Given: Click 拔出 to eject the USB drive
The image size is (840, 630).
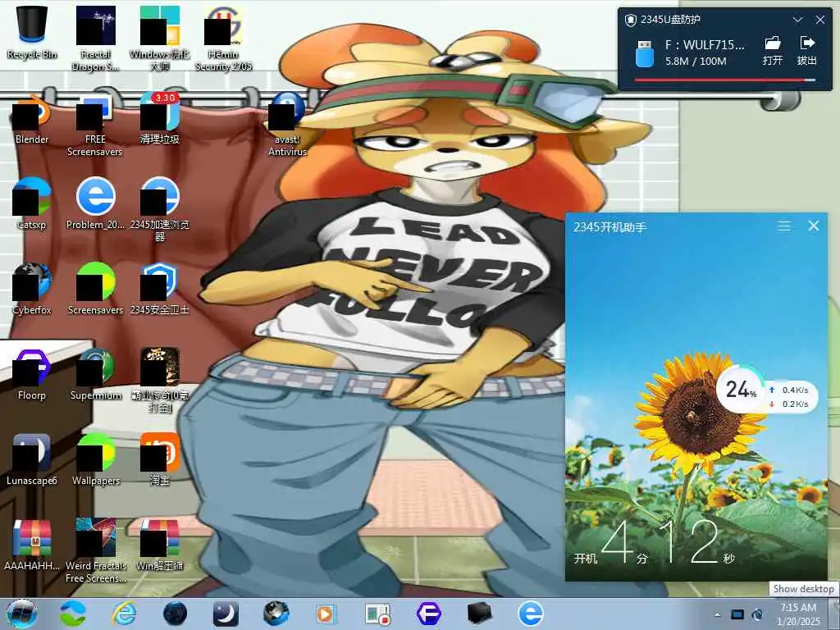Looking at the screenshot, I should pyautogui.click(x=807, y=51).
